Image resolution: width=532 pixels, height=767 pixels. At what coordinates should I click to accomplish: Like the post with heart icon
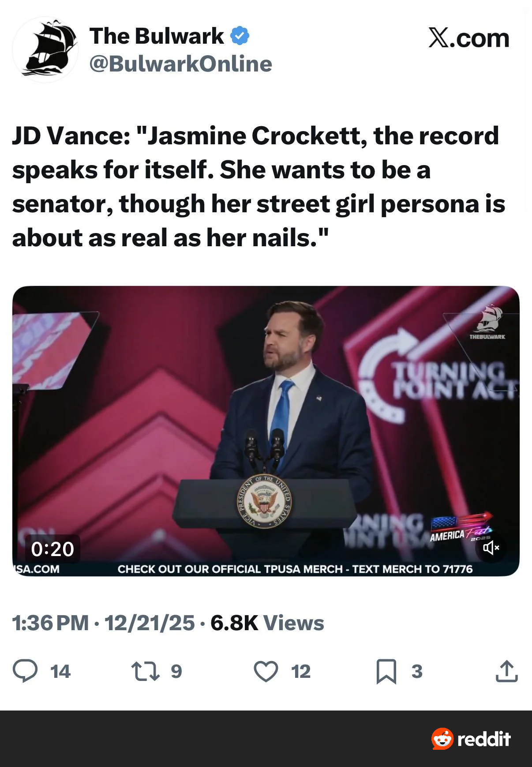coord(266,671)
